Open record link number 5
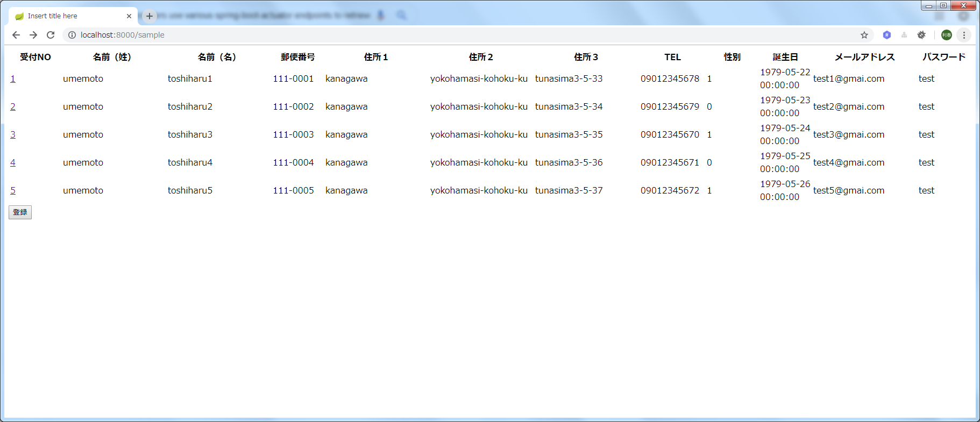This screenshot has width=980, height=422. [x=13, y=190]
